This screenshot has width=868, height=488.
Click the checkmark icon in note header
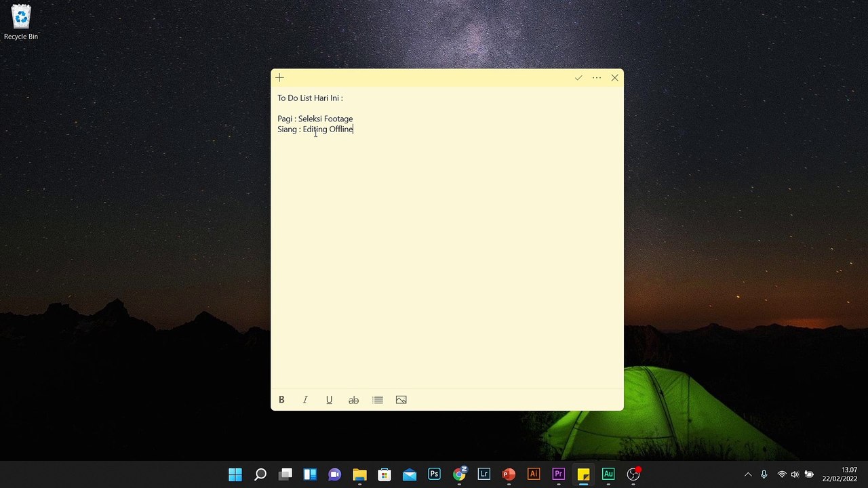point(578,78)
